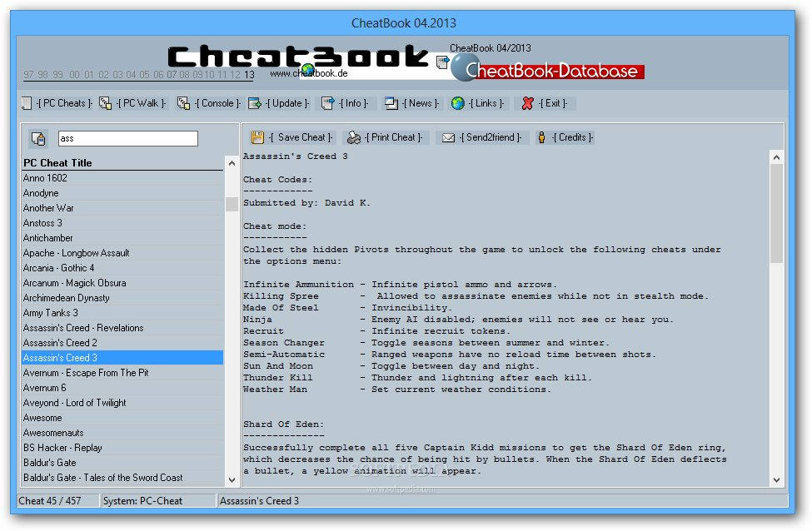Click the cheat list scroll down arrow
Viewport: 812px width, 531px height.
pyautogui.click(x=232, y=479)
